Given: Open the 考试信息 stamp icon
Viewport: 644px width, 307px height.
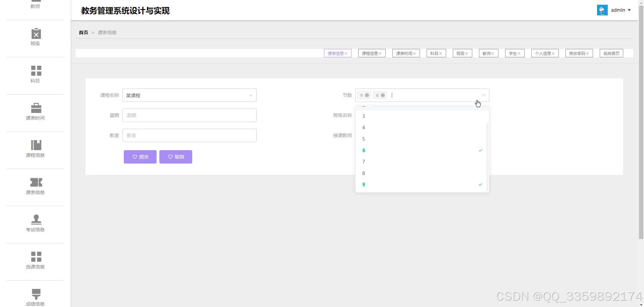Looking at the screenshot, I should click(x=36, y=220).
